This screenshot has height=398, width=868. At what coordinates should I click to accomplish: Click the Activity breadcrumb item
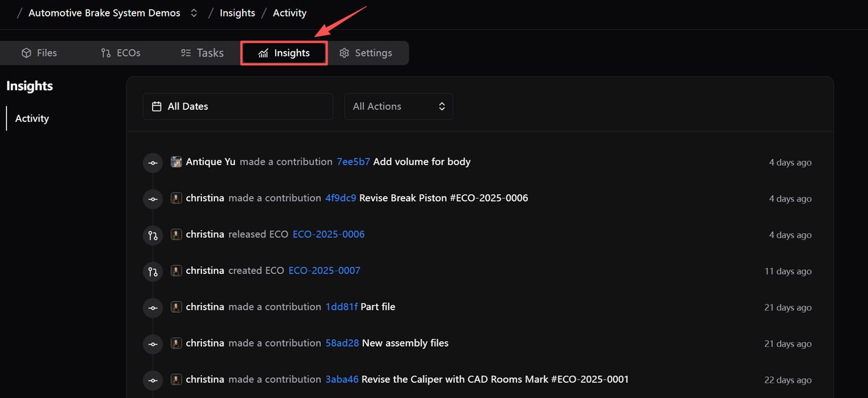coord(290,13)
